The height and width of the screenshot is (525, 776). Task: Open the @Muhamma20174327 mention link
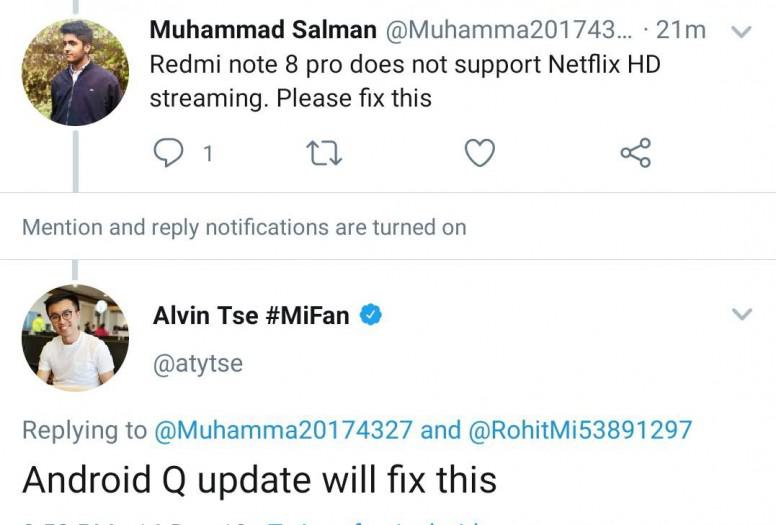coord(283,430)
